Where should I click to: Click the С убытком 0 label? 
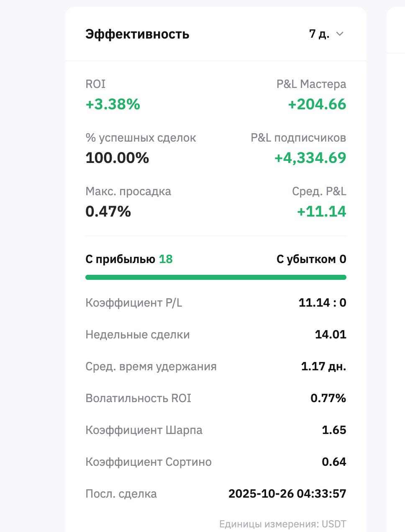tap(311, 259)
